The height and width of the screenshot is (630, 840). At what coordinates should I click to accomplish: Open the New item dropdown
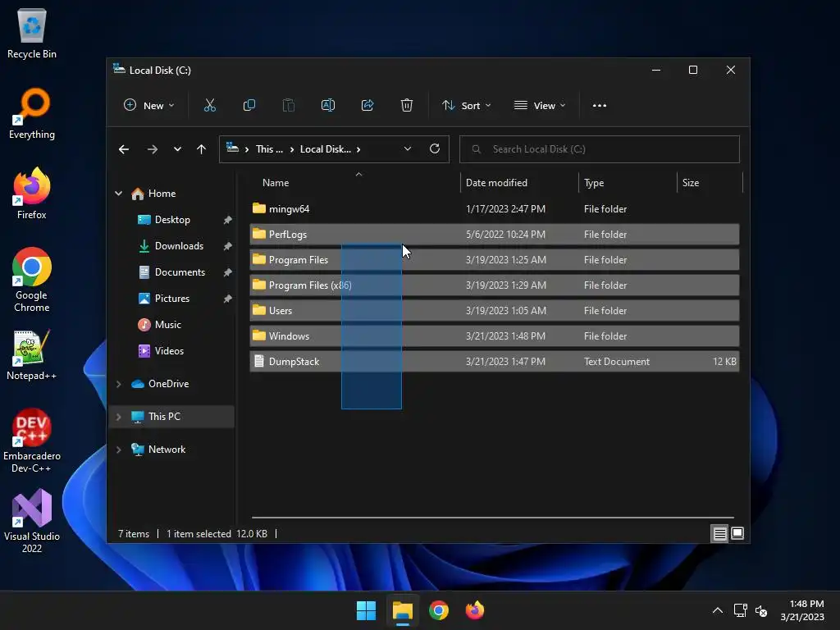click(149, 106)
